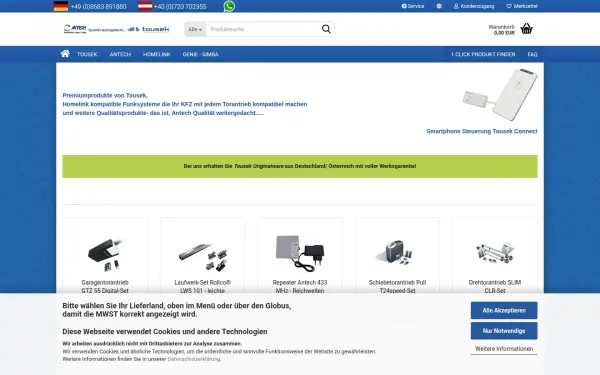Open Merkzettel wishlist
This screenshot has height=375, width=600.
click(x=522, y=6)
